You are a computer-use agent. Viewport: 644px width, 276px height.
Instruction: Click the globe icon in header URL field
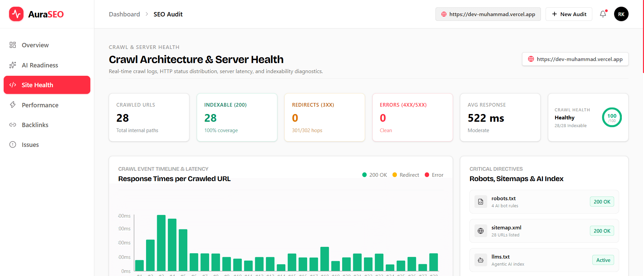[444, 14]
